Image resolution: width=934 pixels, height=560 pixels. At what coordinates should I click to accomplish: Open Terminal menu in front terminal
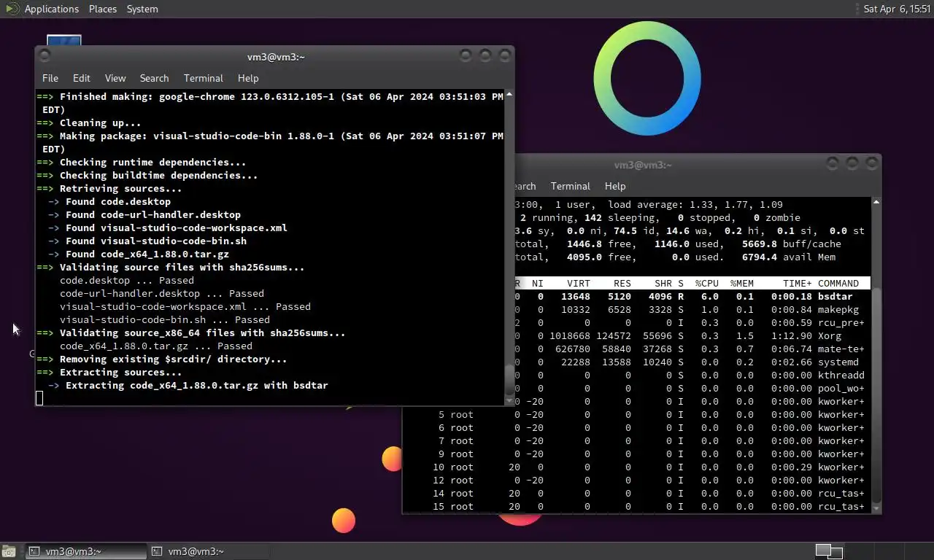[x=204, y=78]
